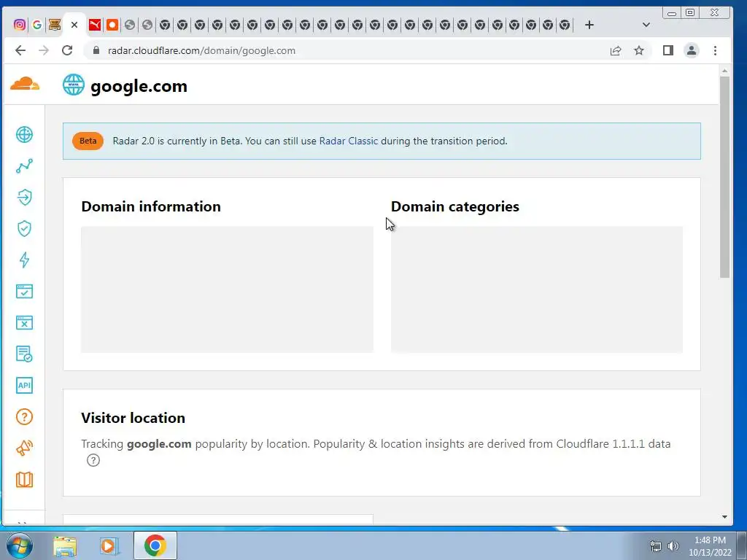Click the Domain information heading
Image resolution: width=747 pixels, height=560 pixels.
151,206
